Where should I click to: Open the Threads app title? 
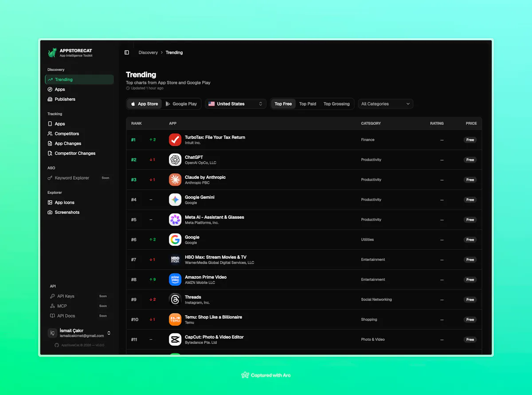click(x=193, y=297)
